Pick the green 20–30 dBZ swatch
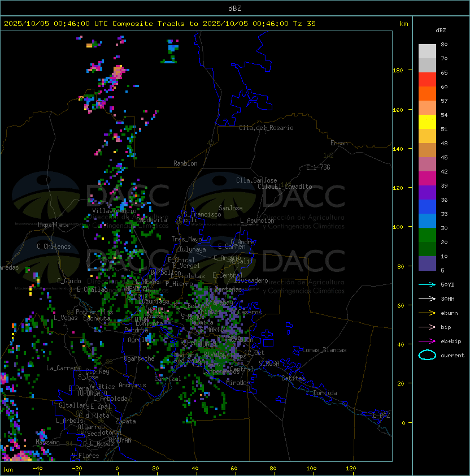Screen dimensions: 470x476 pyautogui.click(x=427, y=235)
